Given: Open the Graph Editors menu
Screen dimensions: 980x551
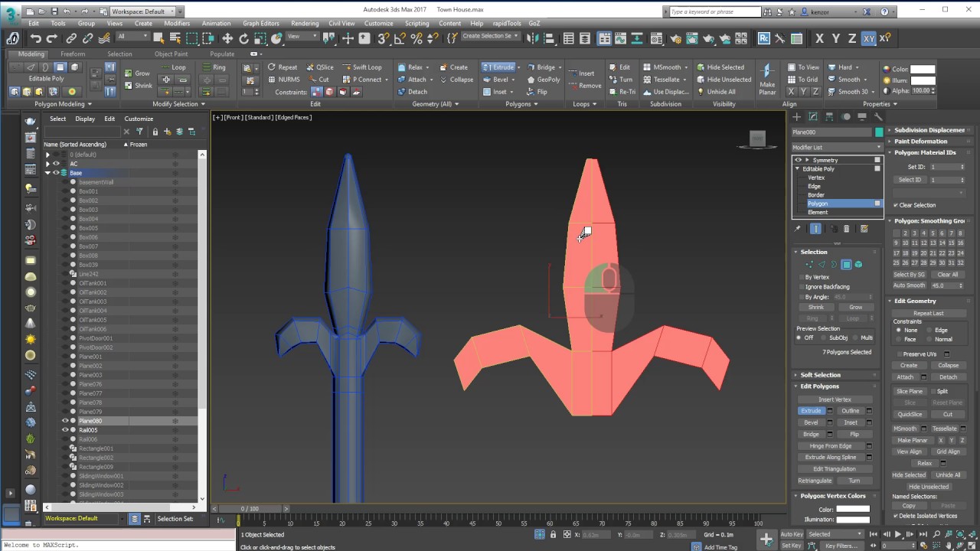Looking at the screenshot, I should [x=261, y=24].
